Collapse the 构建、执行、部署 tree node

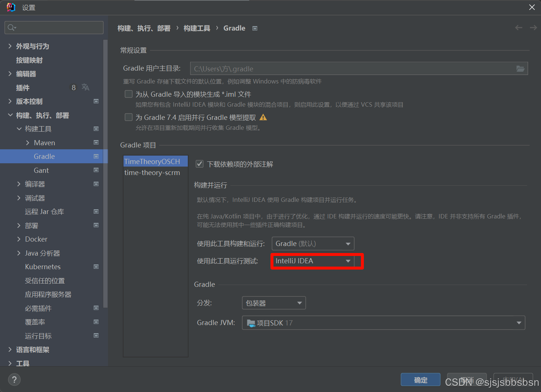tap(10, 115)
